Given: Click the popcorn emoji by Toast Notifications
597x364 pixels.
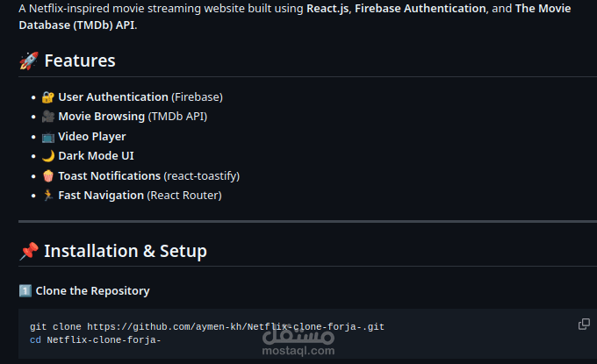Looking at the screenshot, I should coord(48,176).
